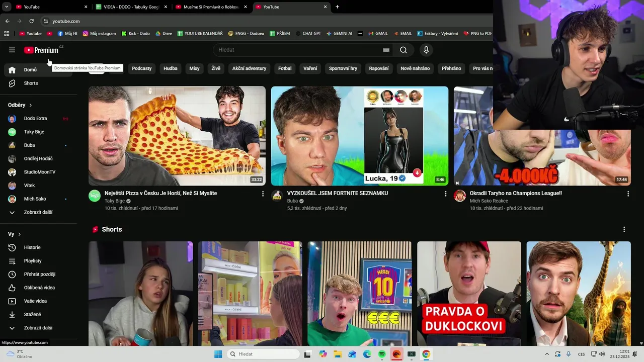
Task: Go back with the browser back arrow
Action: [7, 21]
